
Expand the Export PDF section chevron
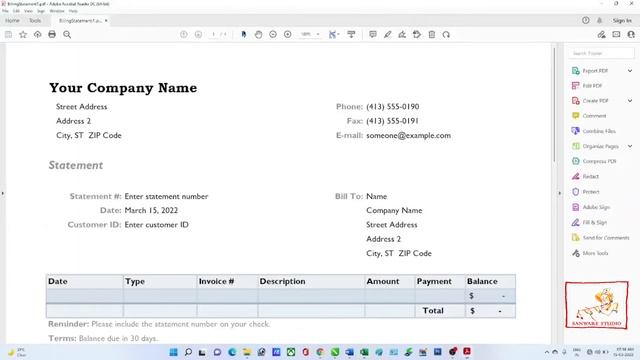coord(630,71)
